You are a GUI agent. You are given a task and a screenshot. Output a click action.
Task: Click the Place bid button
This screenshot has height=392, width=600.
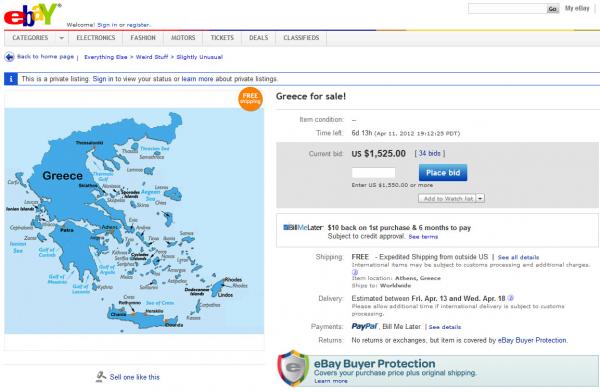[x=443, y=173]
